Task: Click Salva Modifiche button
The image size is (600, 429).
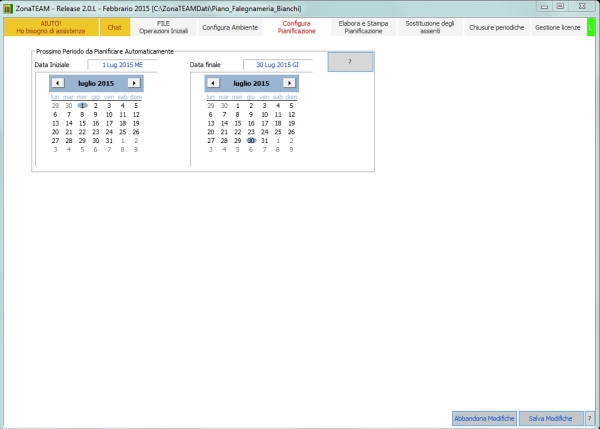Action: 550,418
